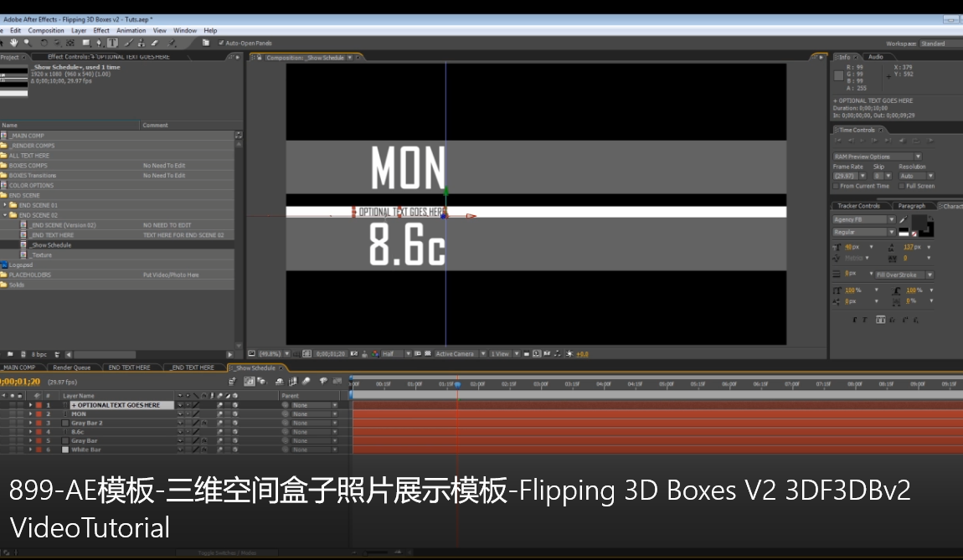Image resolution: width=963 pixels, height=560 pixels.
Task: Enable the From Current Time checkbox
Action: pyautogui.click(x=836, y=186)
